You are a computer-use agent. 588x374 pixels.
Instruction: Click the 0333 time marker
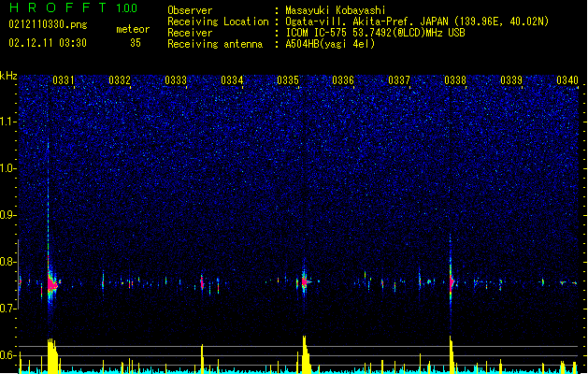coord(176,80)
